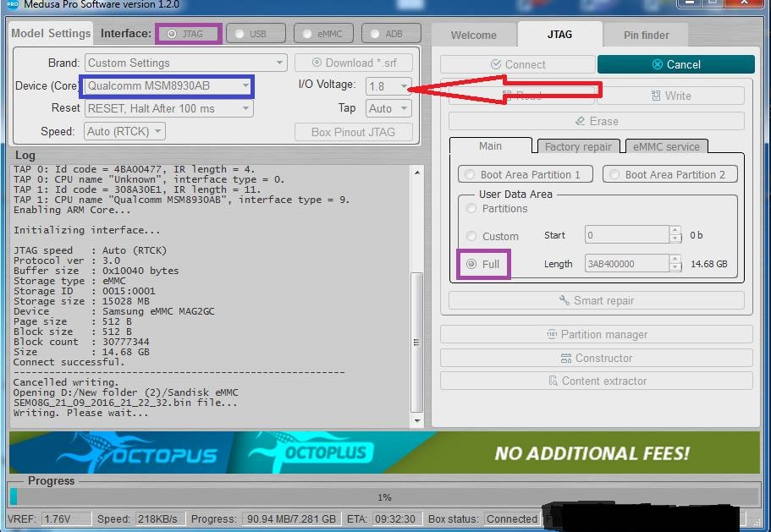771x532 pixels.
Task: Click the Erase button
Action: tap(597, 121)
